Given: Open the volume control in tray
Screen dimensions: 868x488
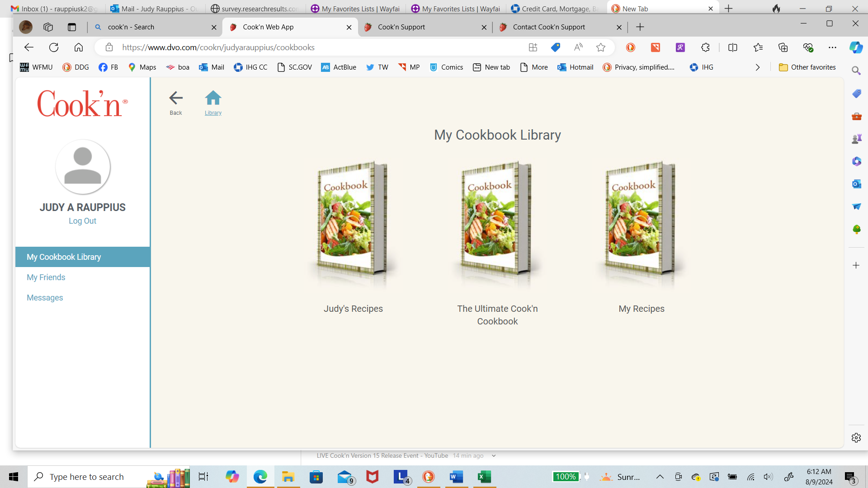Looking at the screenshot, I should point(768,477).
